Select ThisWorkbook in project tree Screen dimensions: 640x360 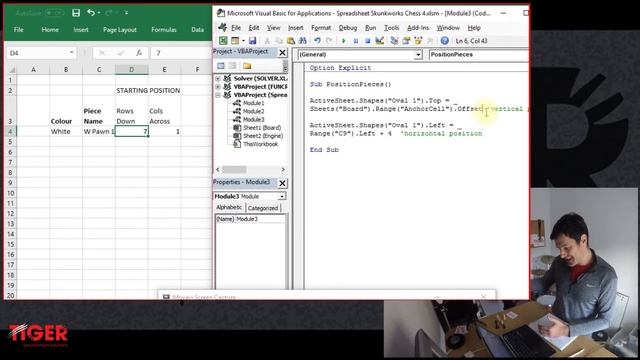pyautogui.click(x=260, y=144)
